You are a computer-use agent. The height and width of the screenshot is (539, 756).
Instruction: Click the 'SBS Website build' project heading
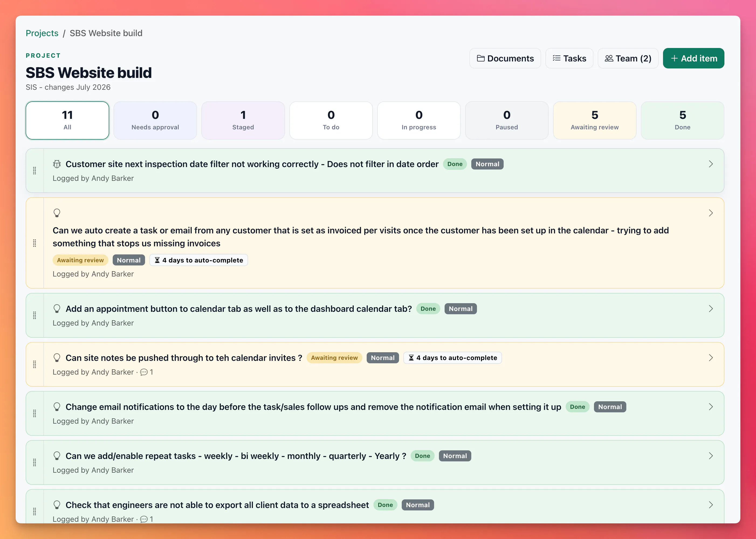(x=89, y=73)
